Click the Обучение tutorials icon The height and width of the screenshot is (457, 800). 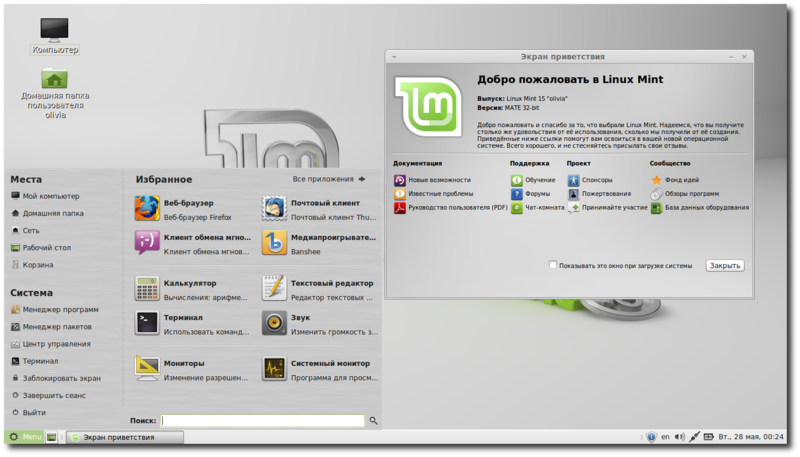tap(517, 180)
